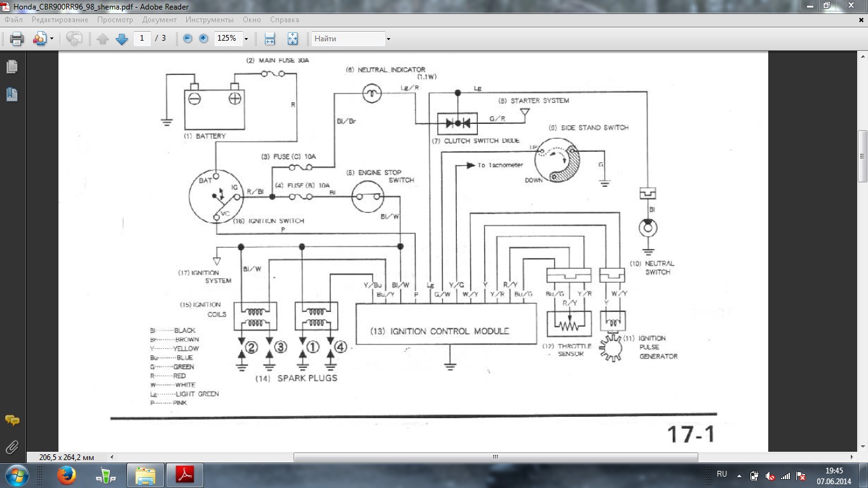
Task: Open the Bookmarks panel icon
Action: click(11, 95)
